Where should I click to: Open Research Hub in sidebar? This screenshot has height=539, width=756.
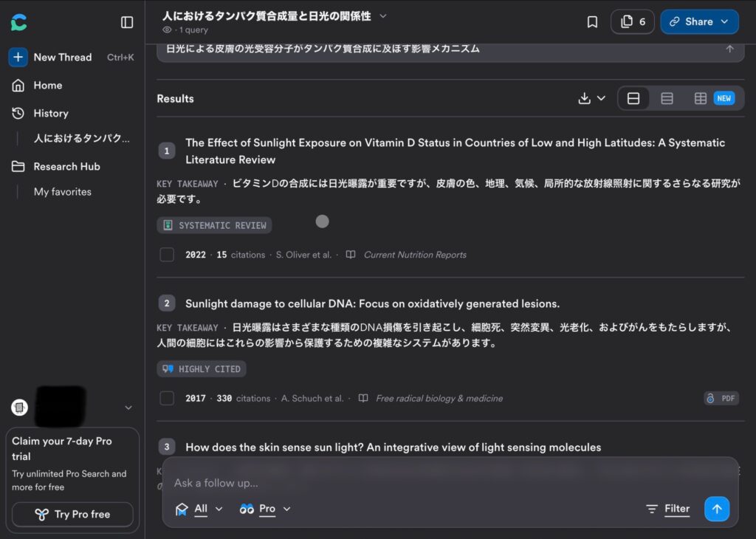66,166
